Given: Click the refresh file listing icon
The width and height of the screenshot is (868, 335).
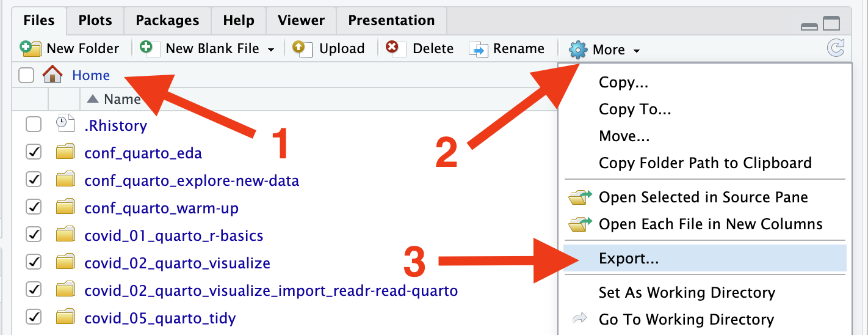Looking at the screenshot, I should (x=835, y=48).
